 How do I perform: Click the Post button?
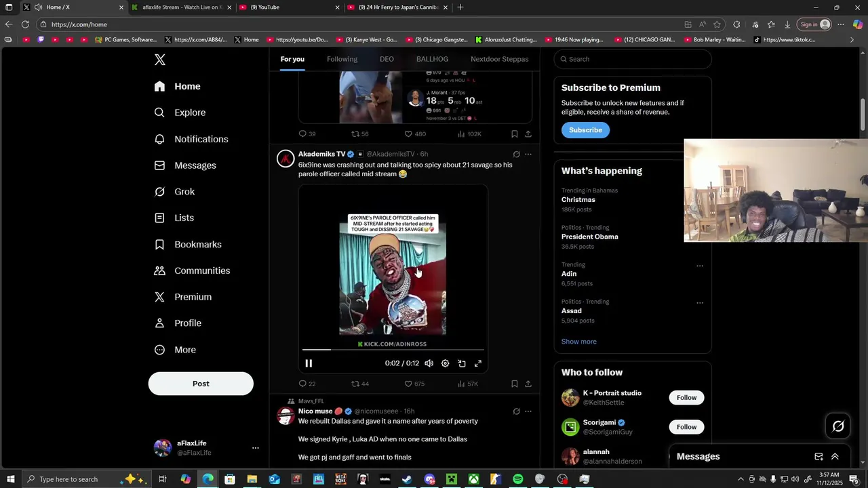201,384
